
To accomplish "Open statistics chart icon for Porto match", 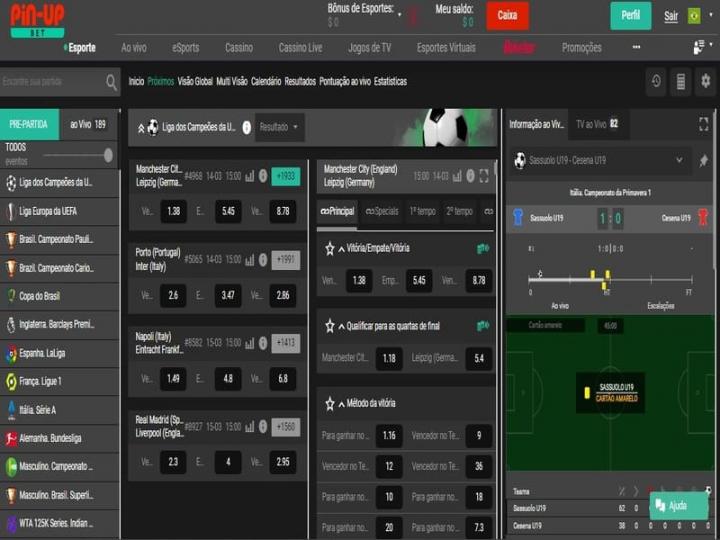I will (x=249, y=260).
